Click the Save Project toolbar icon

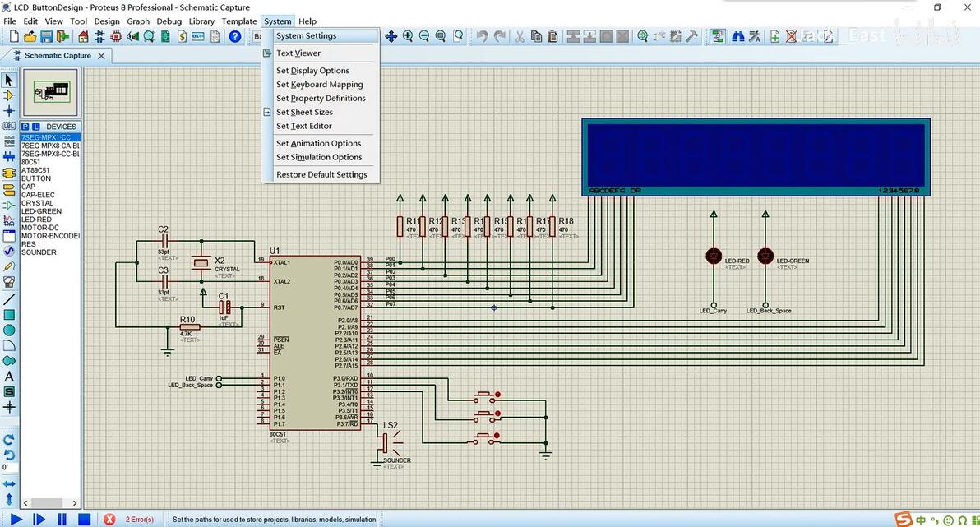(47, 36)
